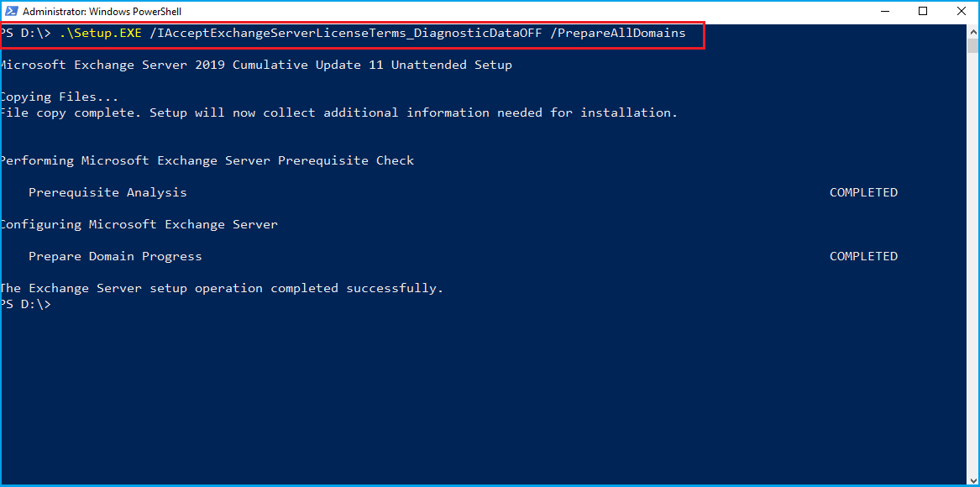
Task: Click the first 'PS D:\>' prompt before Setup.EXE
Action: [26, 34]
